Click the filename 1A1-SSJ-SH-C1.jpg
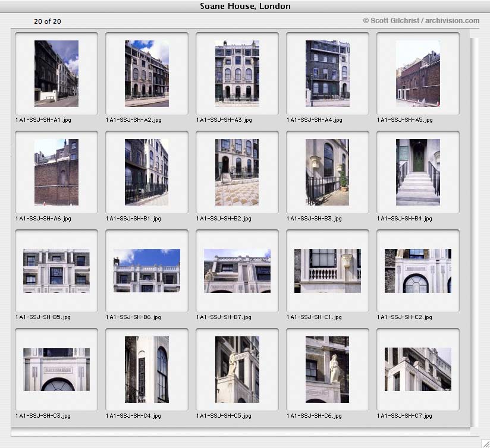This screenshot has height=448, width=490. 315,317
